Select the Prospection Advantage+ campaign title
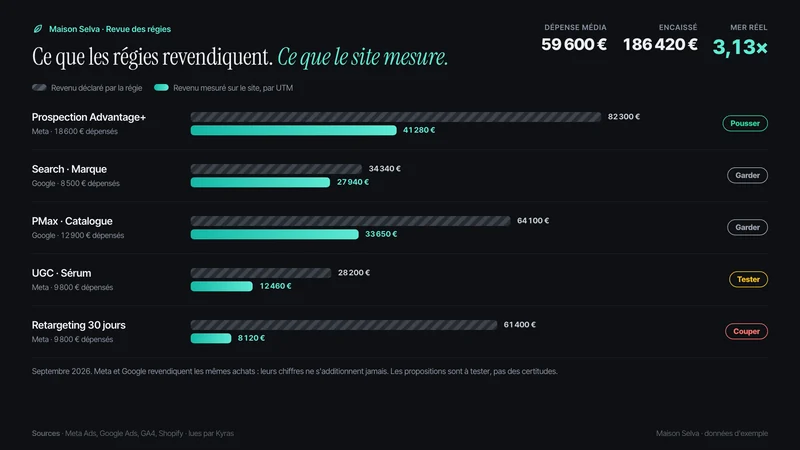Screen dimensions: 800x450 pyautogui.click(x=89, y=117)
